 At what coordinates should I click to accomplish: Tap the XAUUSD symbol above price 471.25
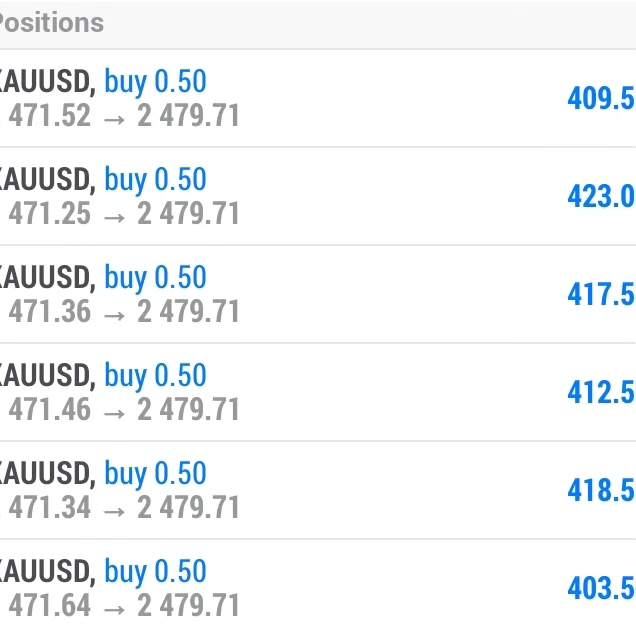(x=46, y=180)
